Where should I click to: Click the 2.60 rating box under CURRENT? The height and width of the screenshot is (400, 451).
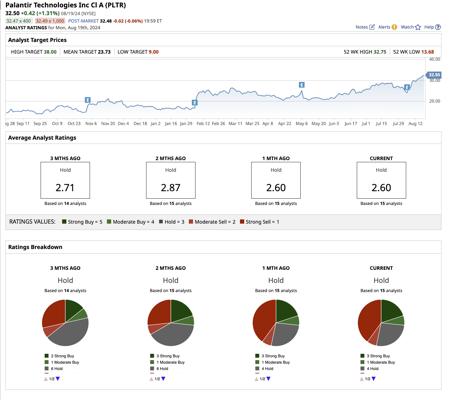pyautogui.click(x=381, y=180)
